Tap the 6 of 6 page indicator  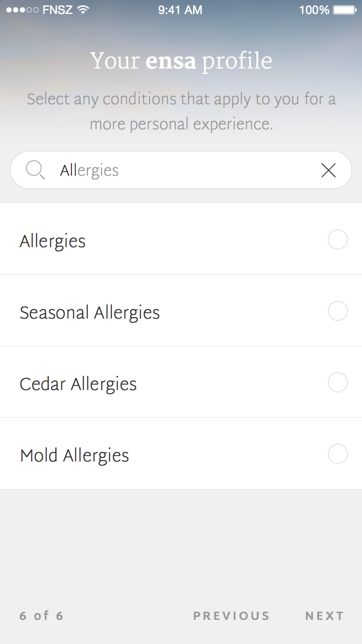pos(42,616)
